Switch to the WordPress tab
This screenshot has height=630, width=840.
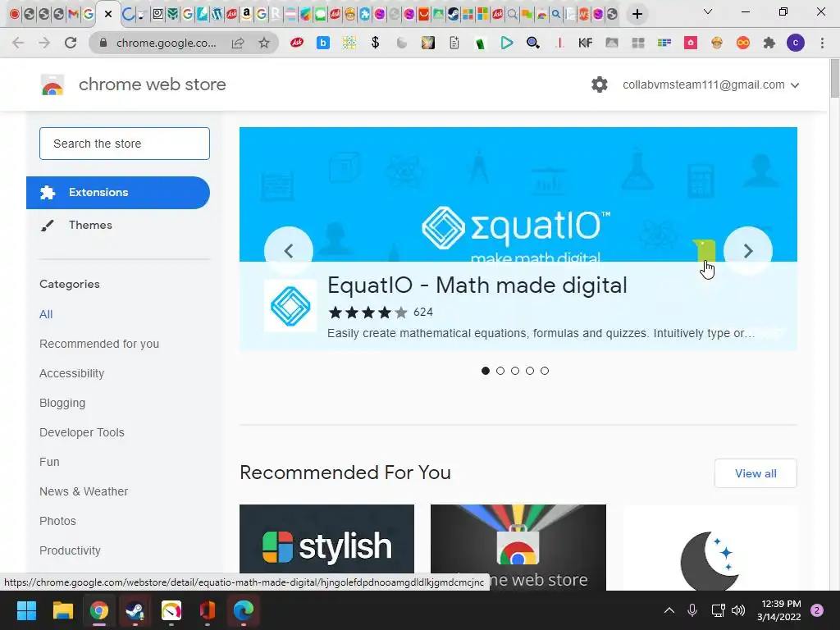(x=217, y=15)
